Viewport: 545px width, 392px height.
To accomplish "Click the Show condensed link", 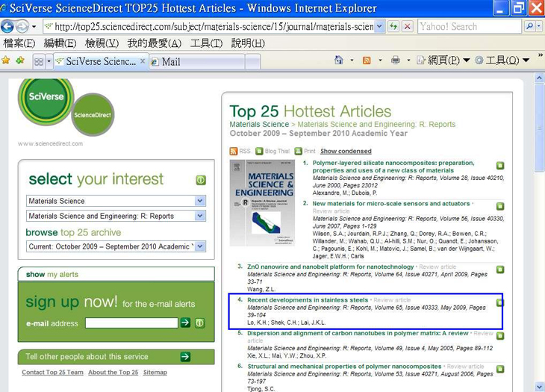I will coord(346,151).
